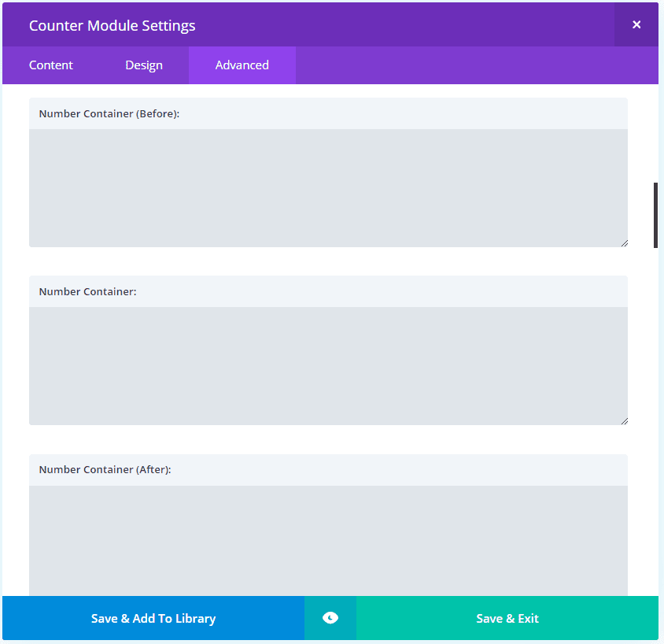Image resolution: width=664 pixels, height=644 pixels.
Task: Focus the Number Container (Before) text area
Action: coord(328,187)
